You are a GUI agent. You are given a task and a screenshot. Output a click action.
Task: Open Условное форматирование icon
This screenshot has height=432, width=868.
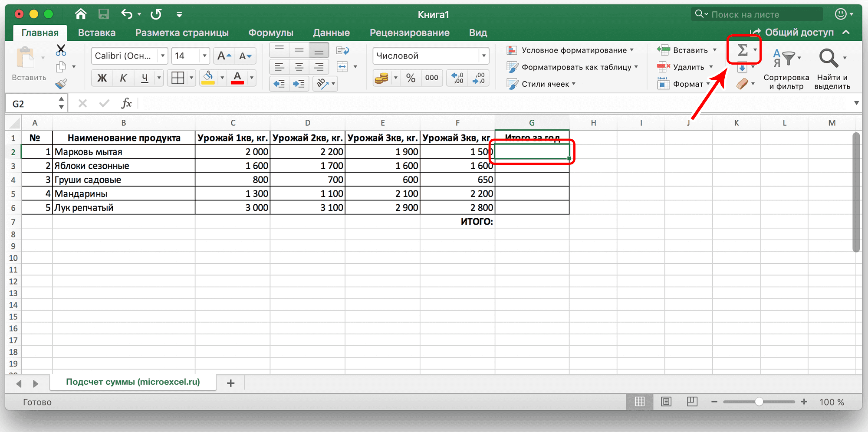tap(513, 50)
